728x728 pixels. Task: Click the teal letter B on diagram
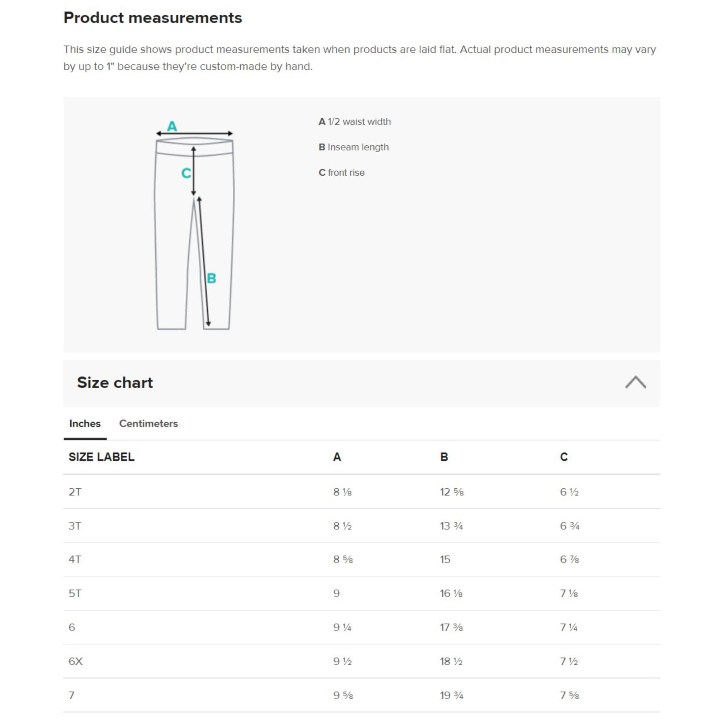[x=211, y=278]
